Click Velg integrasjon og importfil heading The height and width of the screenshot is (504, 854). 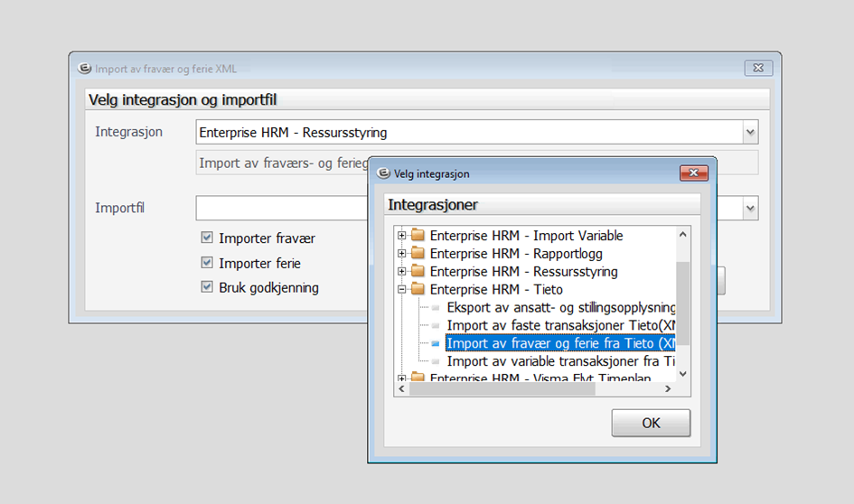183,99
